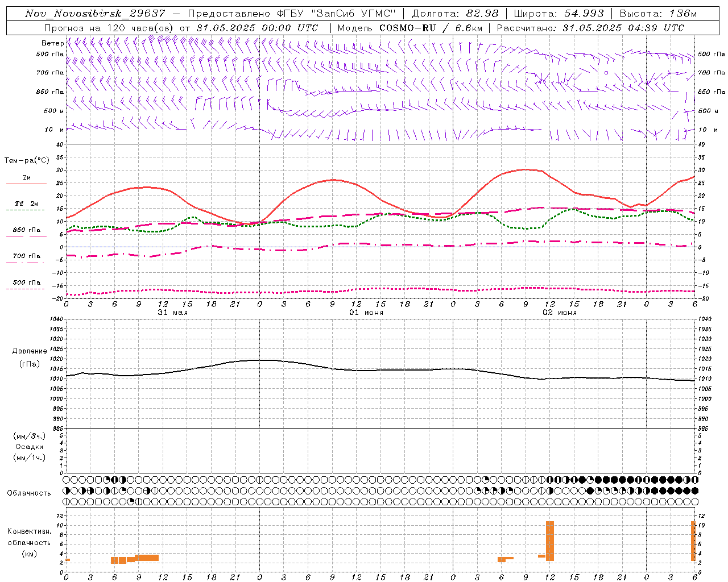Click the Рассчитано 31.05.2025 04:39 UTC timestamp
728x582 pixels.
point(591,28)
